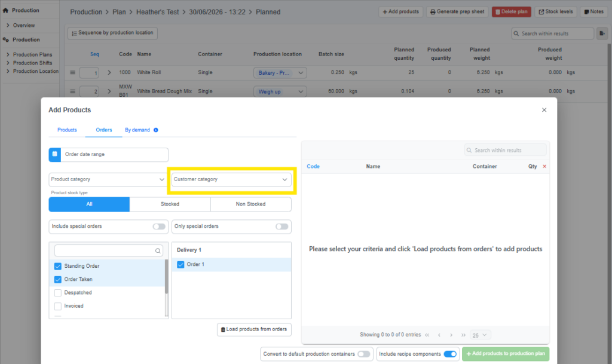Click the order status filter search field

pyautogui.click(x=109, y=251)
